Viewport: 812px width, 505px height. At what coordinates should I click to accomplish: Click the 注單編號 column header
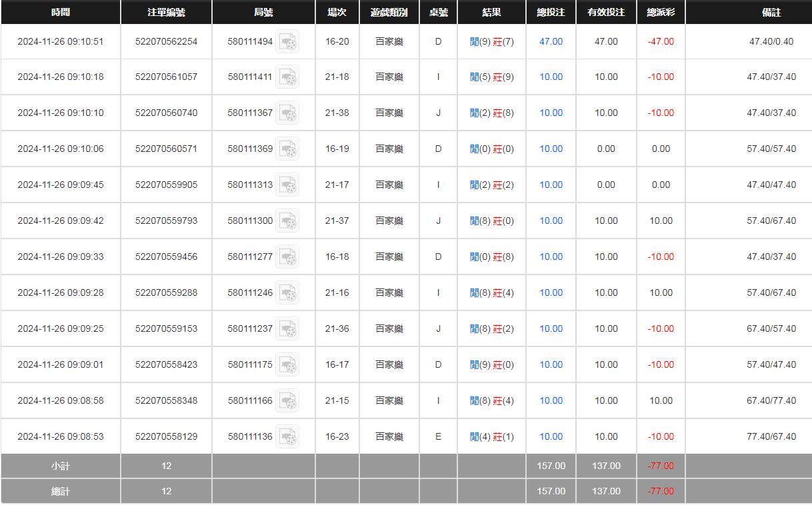pyautogui.click(x=166, y=12)
